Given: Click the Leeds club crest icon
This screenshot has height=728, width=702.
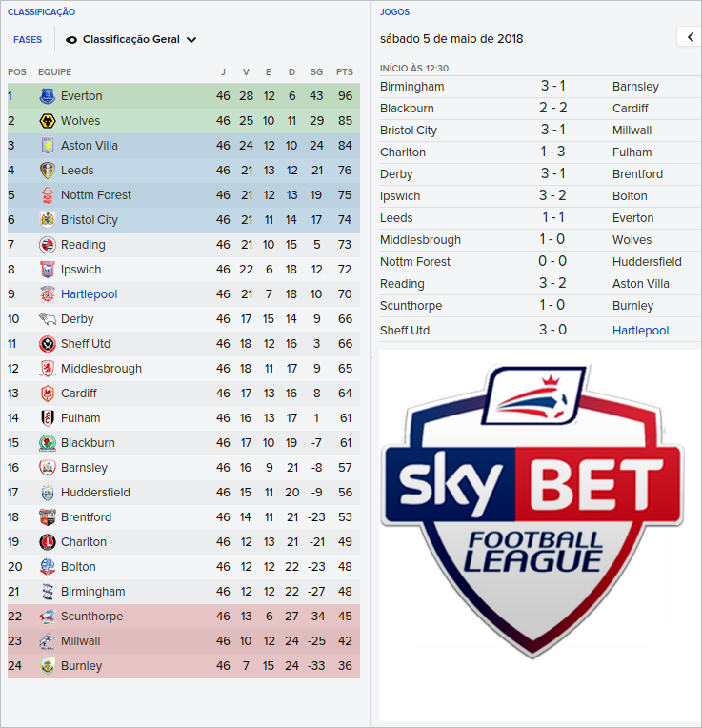Looking at the screenshot, I should click(x=48, y=171).
